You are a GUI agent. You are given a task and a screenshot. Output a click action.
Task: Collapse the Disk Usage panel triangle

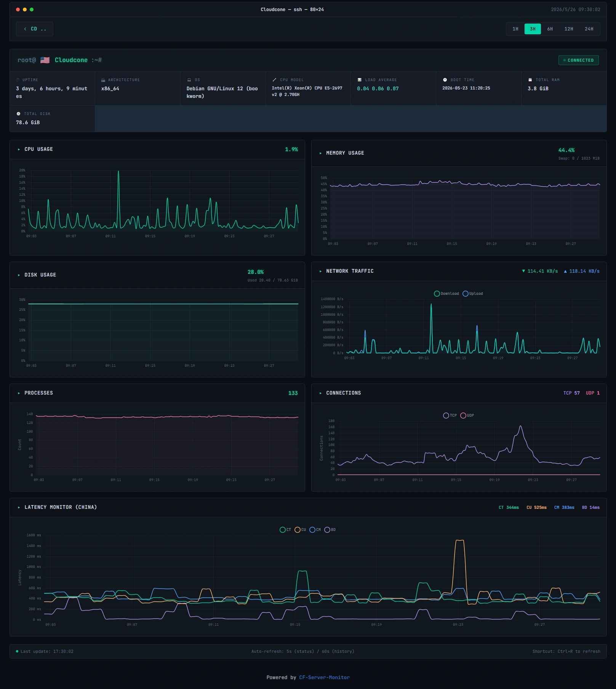pyautogui.click(x=19, y=275)
